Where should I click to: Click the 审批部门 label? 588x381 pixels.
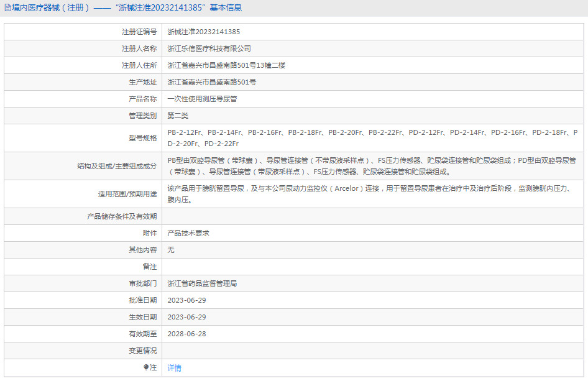(x=143, y=283)
